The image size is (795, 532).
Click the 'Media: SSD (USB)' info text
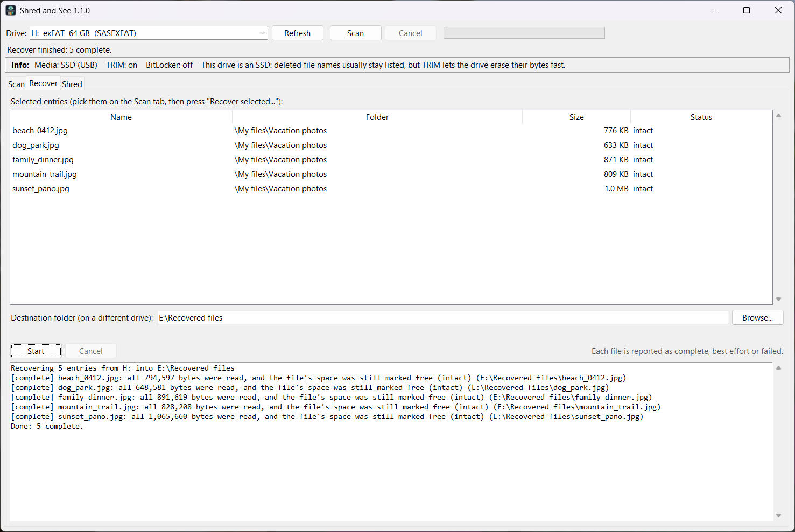[x=66, y=65]
